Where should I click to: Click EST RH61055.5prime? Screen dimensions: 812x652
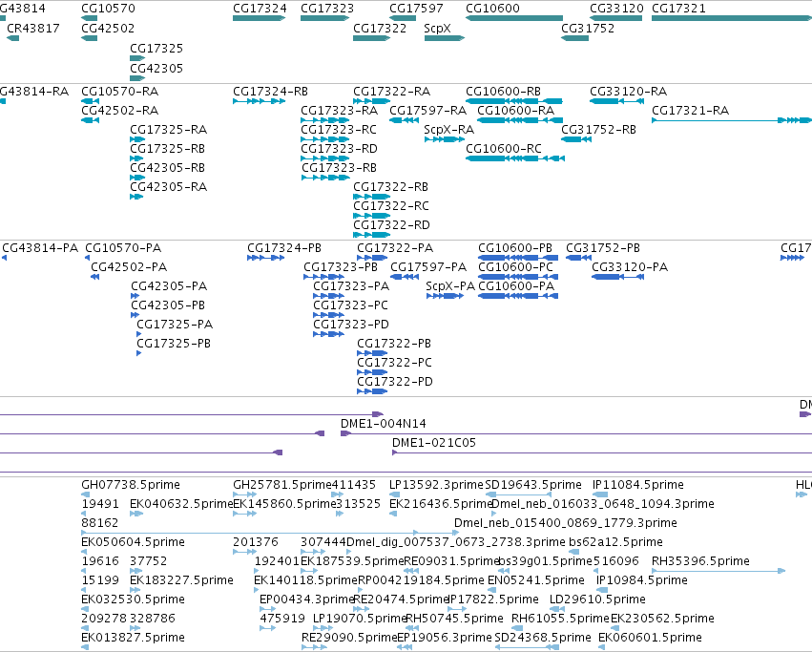(x=515, y=628)
